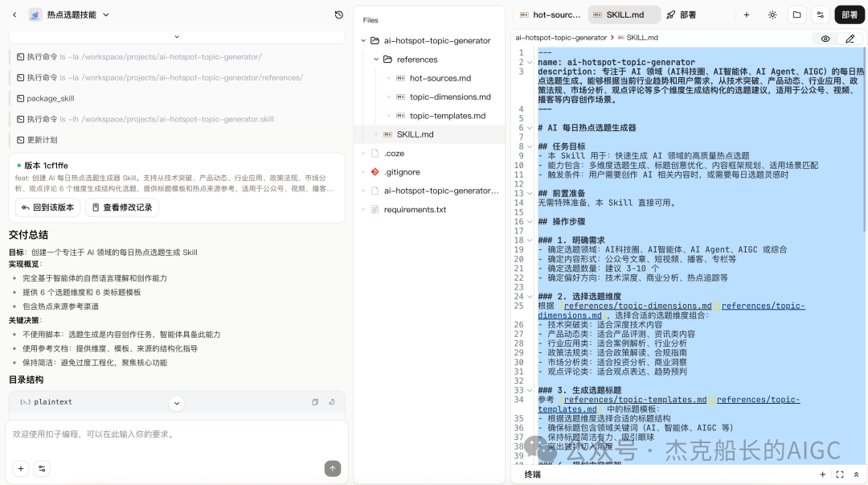Click the editor vertical scrollbar
Viewport: 868px width, 485px height.
point(863,140)
